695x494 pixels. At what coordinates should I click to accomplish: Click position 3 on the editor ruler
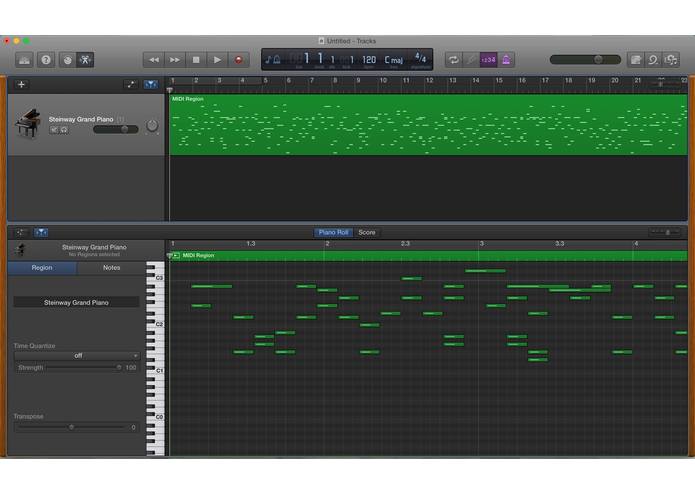482,244
